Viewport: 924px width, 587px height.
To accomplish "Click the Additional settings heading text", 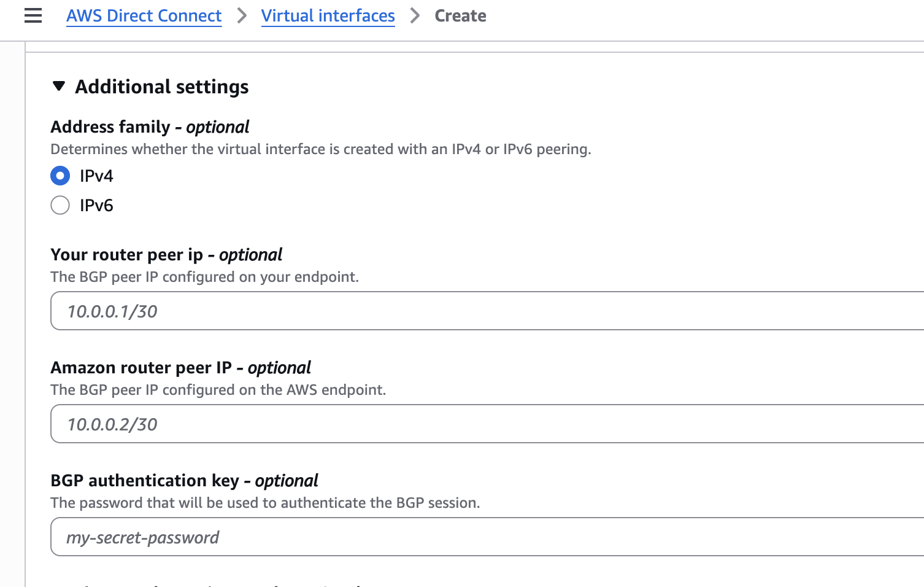I will 161,87.
